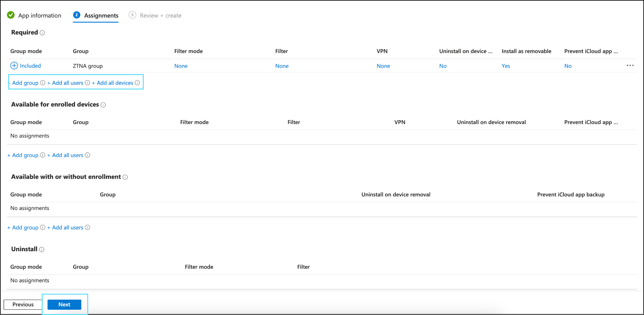Click info icon next to Available for enrolled devices
The height and width of the screenshot is (315, 644).
click(x=103, y=105)
